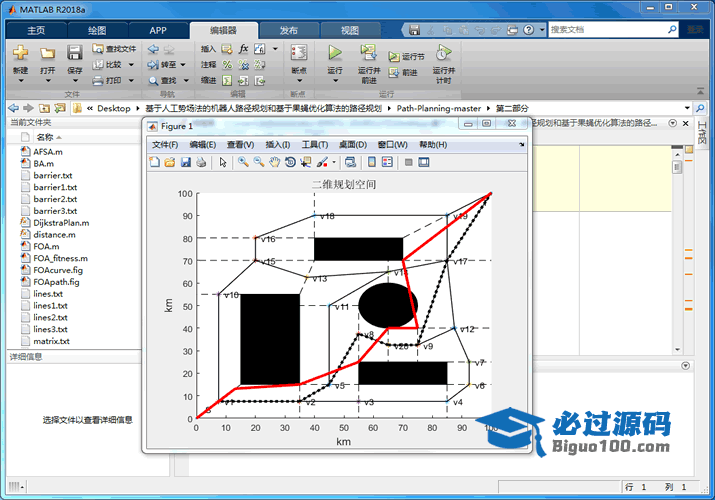Click the 运行并前进 (Run and Advance) icon
This screenshot has width=715, height=500.
(368, 53)
